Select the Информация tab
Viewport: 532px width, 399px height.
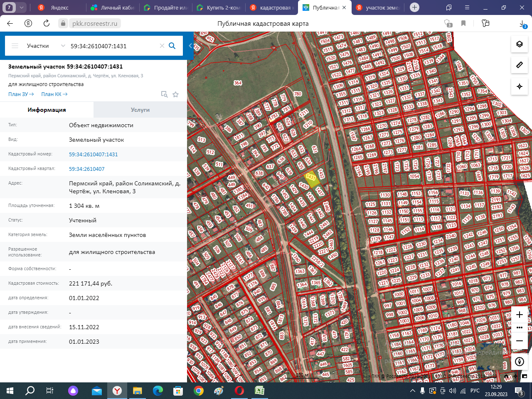pos(47,110)
